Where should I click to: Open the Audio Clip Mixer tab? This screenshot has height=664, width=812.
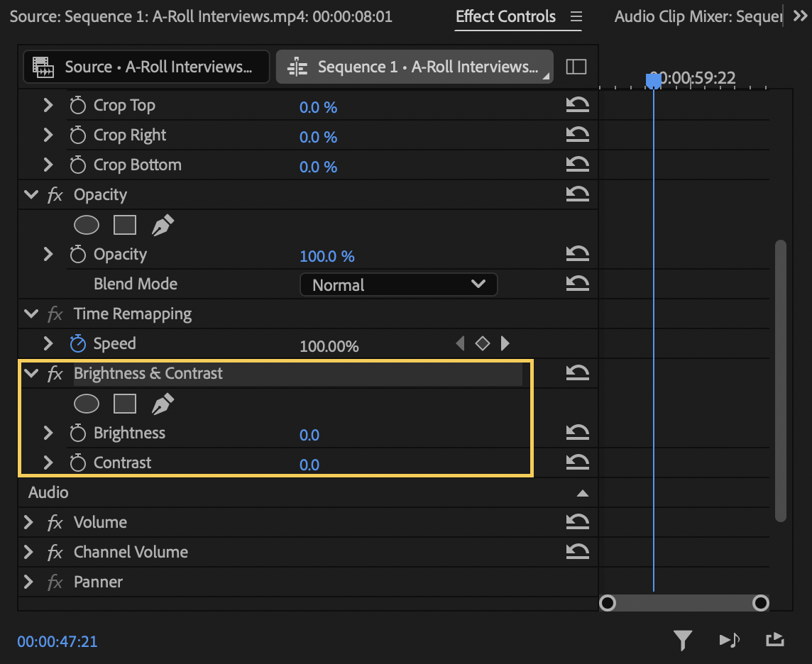pos(698,16)
